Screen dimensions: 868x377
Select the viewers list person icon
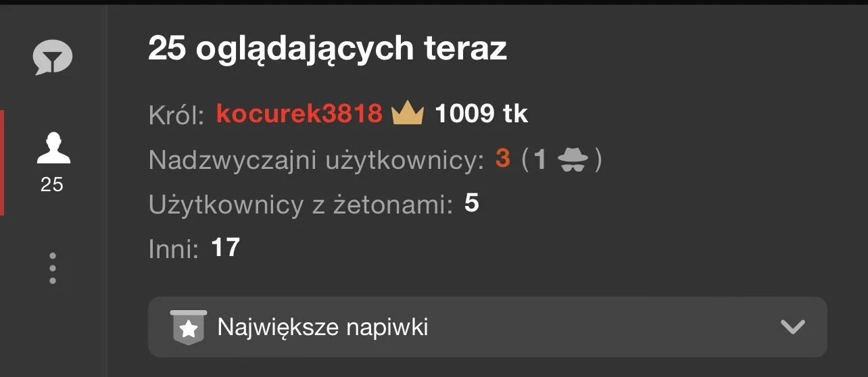pyautogui.click(x=53, y=148)
